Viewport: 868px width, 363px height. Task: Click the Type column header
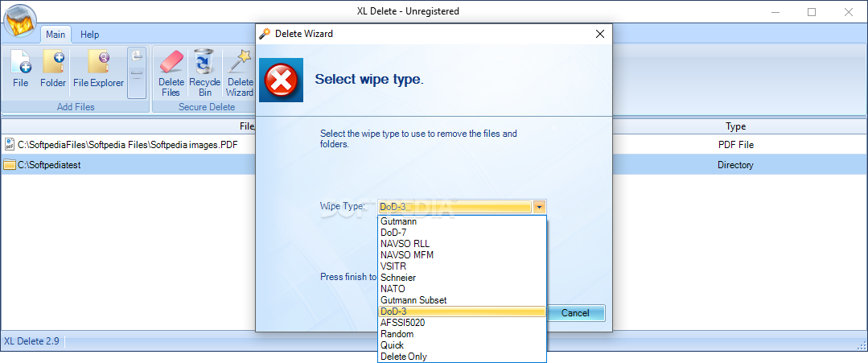click(x=736, y=127)
